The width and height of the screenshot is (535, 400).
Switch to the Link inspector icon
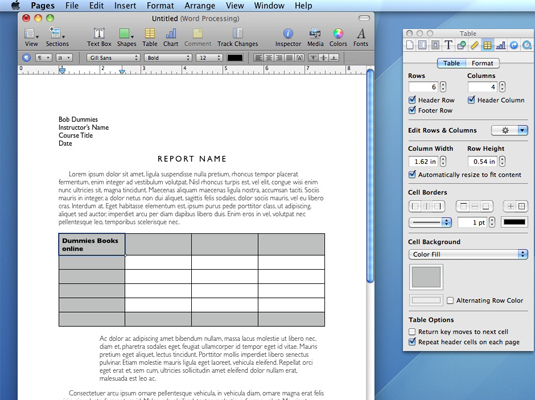pyautogui.click(x=514, y=45)
